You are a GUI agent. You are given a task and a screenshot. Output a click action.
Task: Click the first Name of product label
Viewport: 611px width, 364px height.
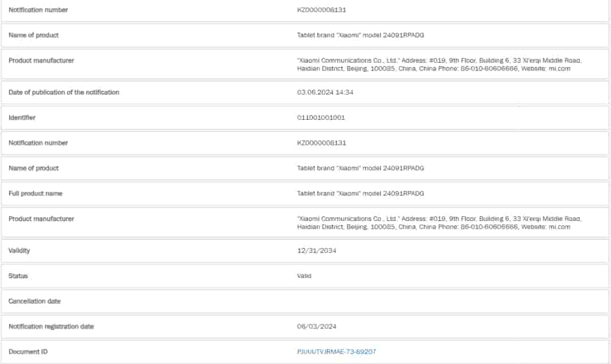point(33,35)
